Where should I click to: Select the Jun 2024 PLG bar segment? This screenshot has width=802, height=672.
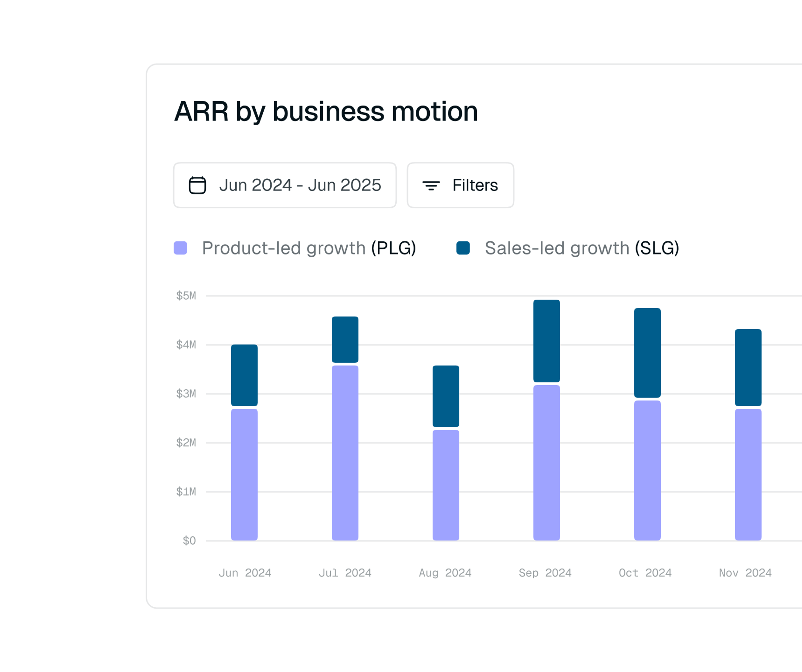pos(244,474)
